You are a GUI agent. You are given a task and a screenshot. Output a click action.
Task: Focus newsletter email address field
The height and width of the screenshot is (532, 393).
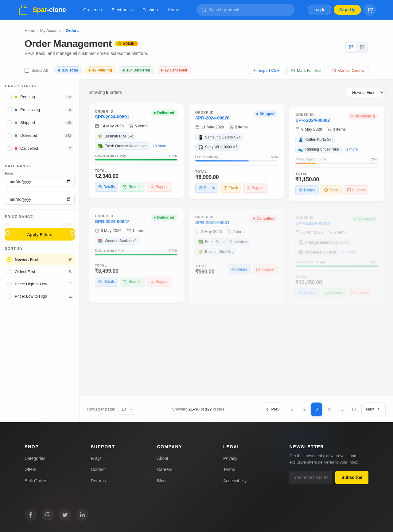tap(311, 477)
